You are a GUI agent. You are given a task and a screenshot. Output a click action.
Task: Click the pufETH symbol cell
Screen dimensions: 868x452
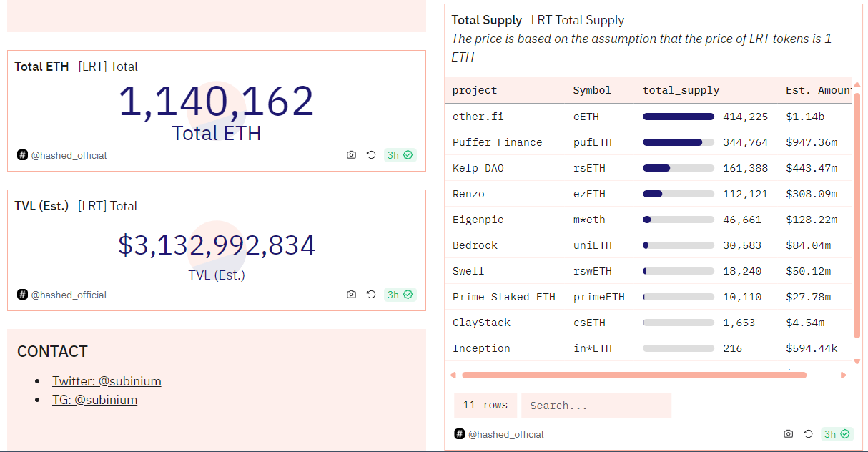pyautogui.click(x=593, y=142)
